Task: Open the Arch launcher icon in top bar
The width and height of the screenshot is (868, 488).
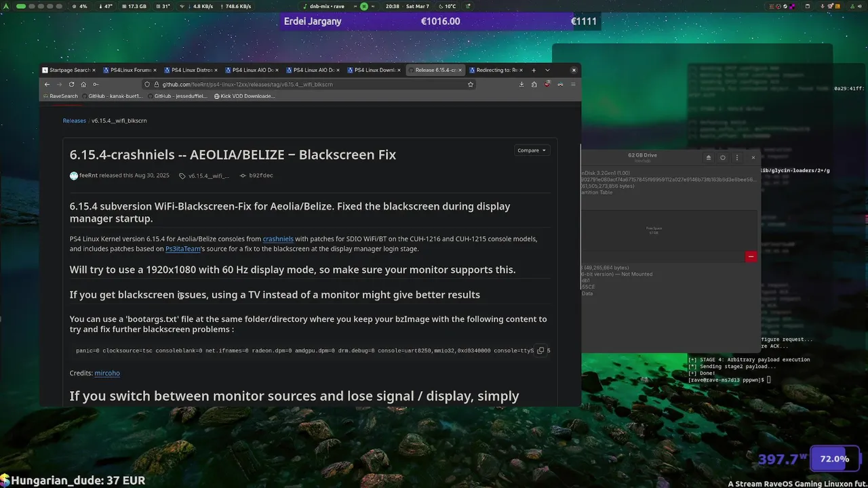Action: [x=7, y=6]
